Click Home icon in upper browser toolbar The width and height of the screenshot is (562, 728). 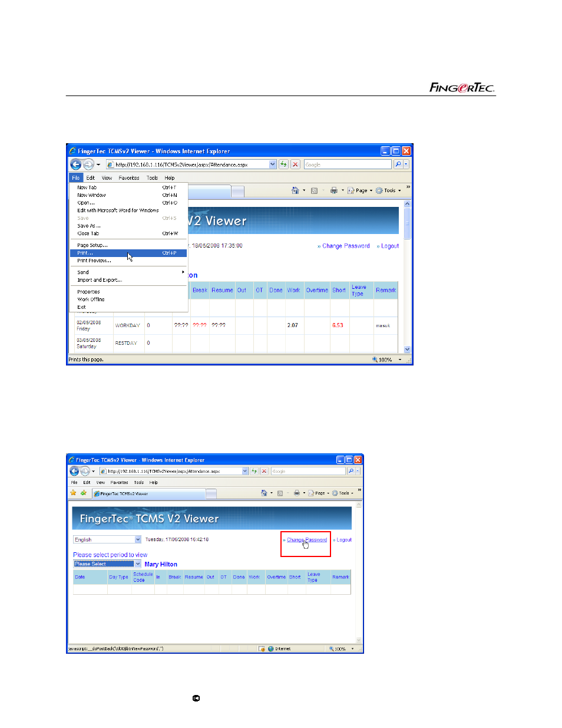click(295, 190)
